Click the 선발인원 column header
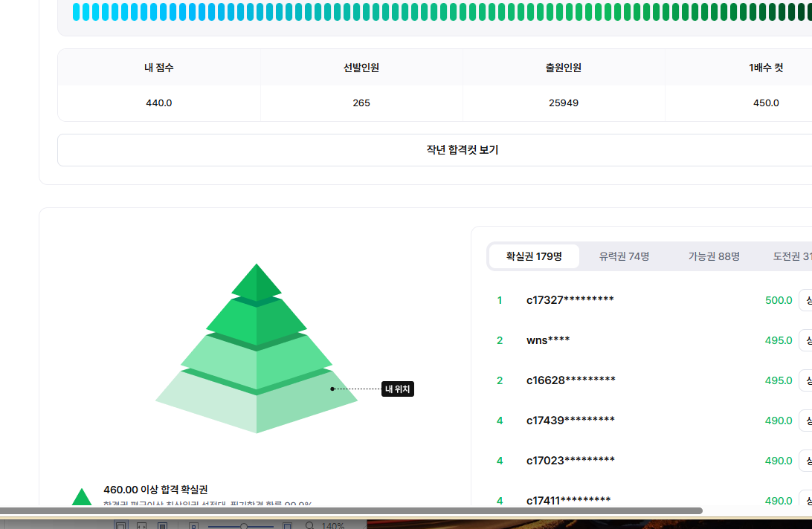Screen dimensions: 812x529 point(361,68)
